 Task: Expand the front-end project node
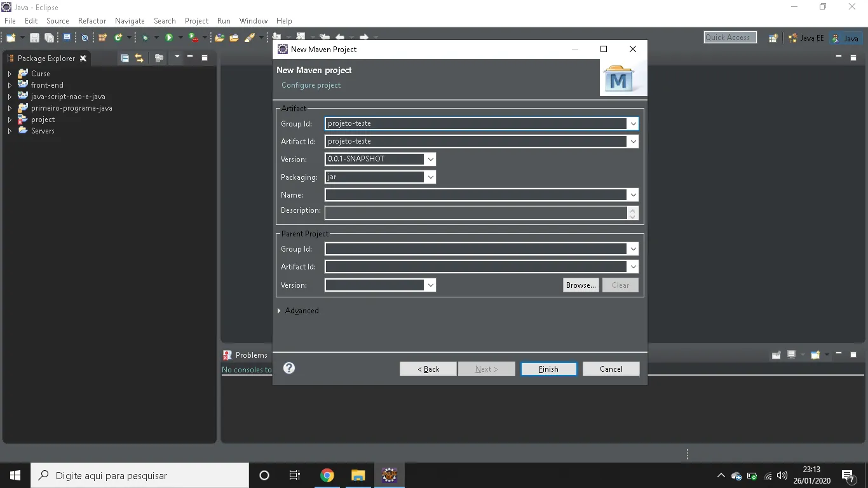point(10,85)
